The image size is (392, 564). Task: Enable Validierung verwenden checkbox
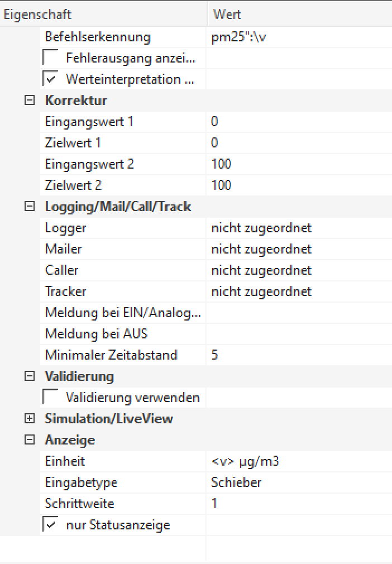pos(50,398)
